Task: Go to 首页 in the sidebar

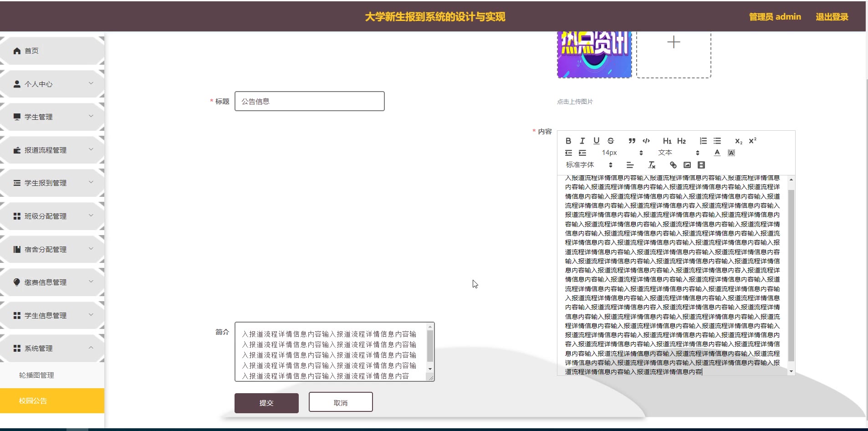Action: pos(52,51)
